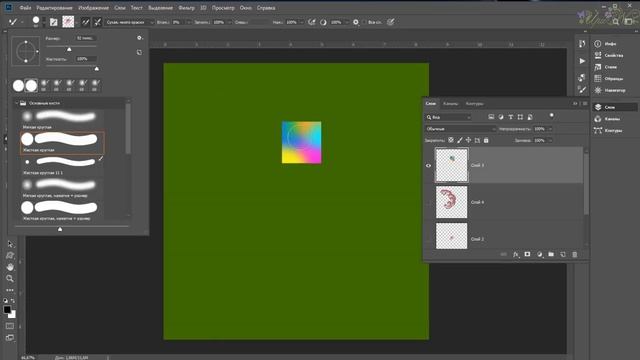Screen dimensions: 640x360
Task: Create new brush preset from this brush
Action: pos(140,52)
